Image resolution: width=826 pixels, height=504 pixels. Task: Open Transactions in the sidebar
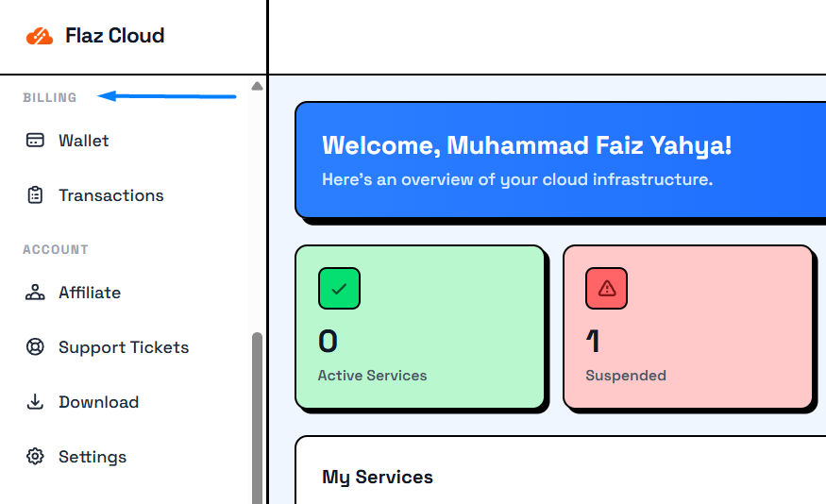111,195
